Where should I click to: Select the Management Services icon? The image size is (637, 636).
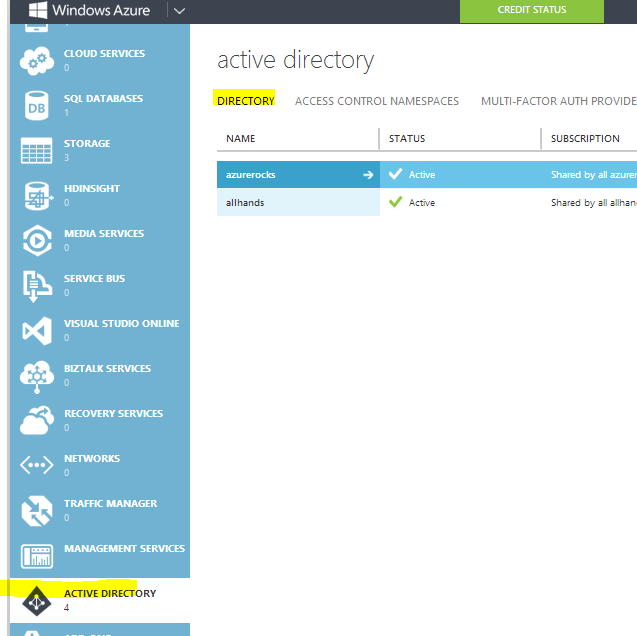(x=37, y=556)
